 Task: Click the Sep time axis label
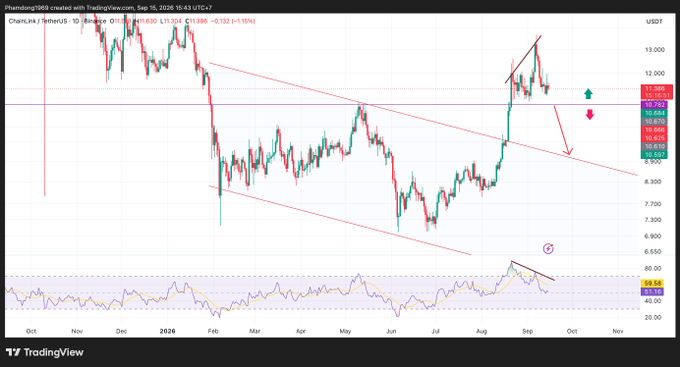527,331
